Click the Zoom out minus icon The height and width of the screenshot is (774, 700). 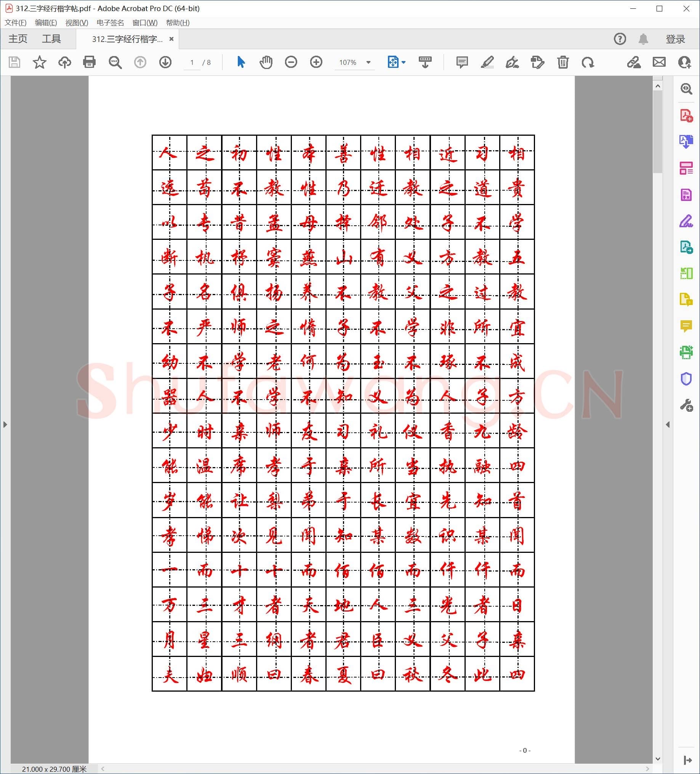tap(291, 62)
